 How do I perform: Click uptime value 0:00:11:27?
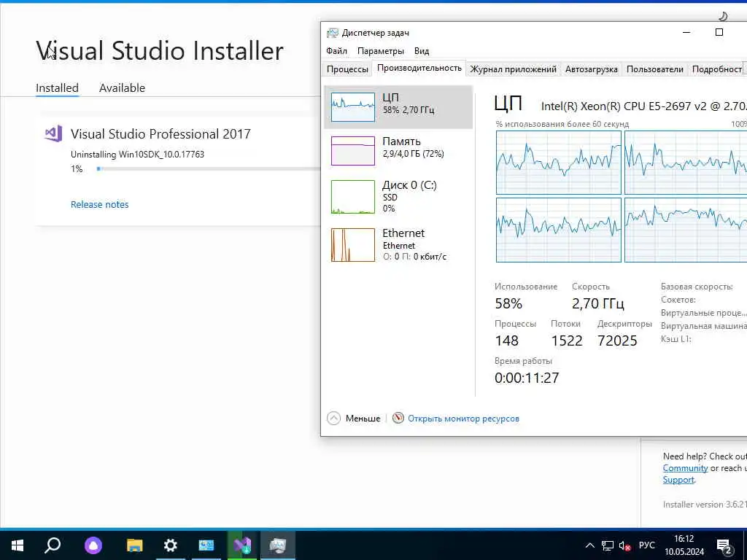tap(527, 378)
